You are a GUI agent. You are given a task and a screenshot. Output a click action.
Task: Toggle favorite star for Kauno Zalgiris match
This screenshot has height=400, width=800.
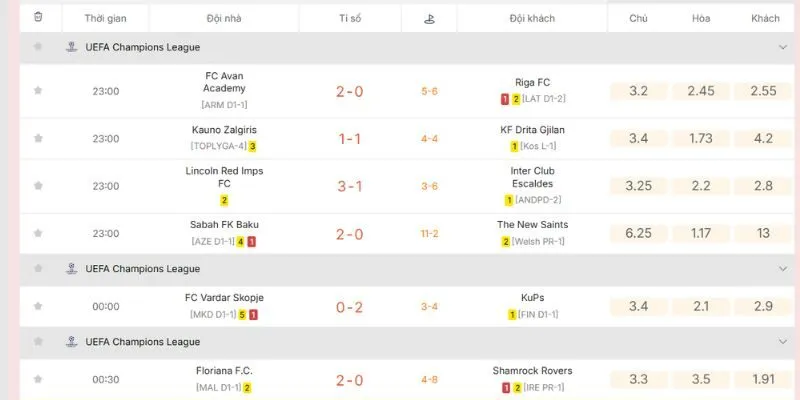tap(38, 138)
